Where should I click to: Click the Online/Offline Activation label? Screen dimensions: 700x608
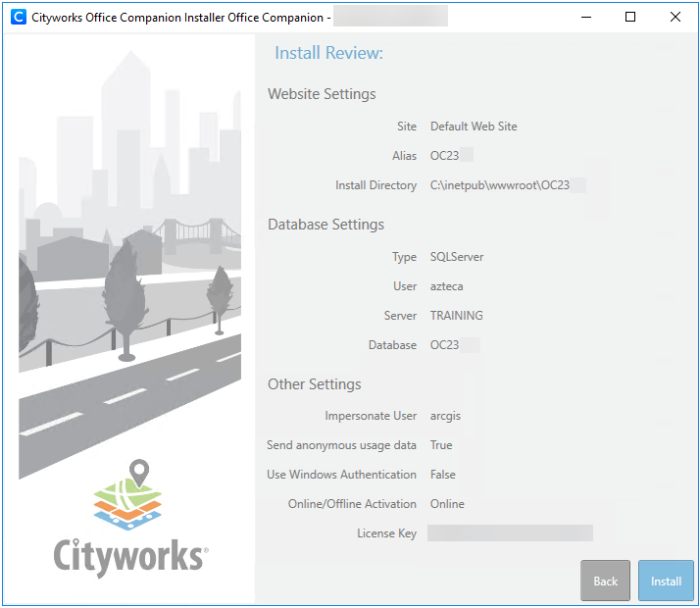coord(352,504)
